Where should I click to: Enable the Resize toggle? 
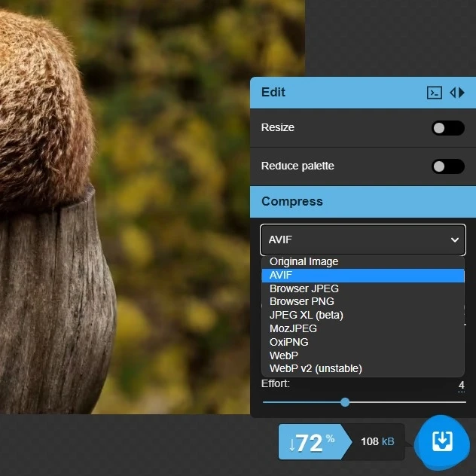pyautogui.click(x=447, y=128)
